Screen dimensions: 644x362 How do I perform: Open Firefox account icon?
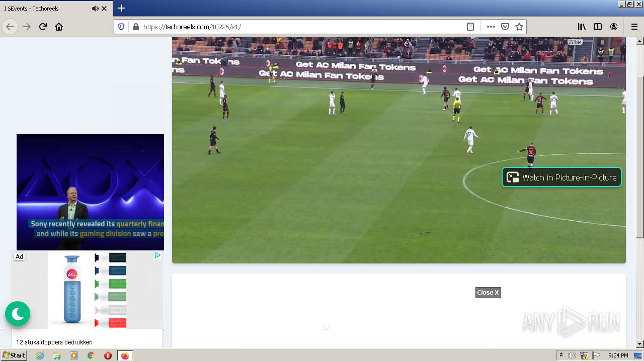pos(614,27)
